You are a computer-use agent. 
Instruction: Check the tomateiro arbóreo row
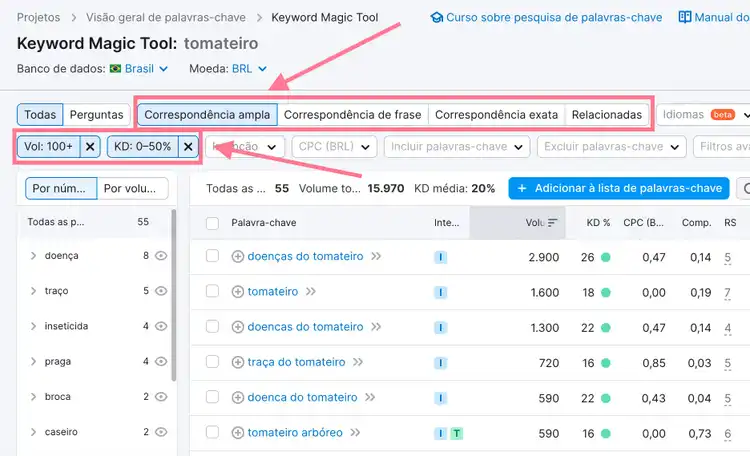[x=212, y=433]
